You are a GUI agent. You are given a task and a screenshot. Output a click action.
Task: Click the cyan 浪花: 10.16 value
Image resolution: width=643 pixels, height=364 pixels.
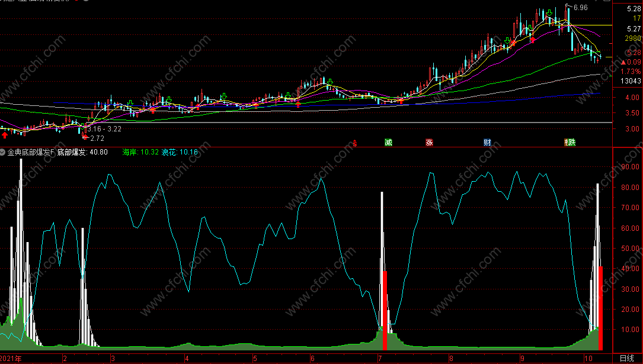click(180, 152)
